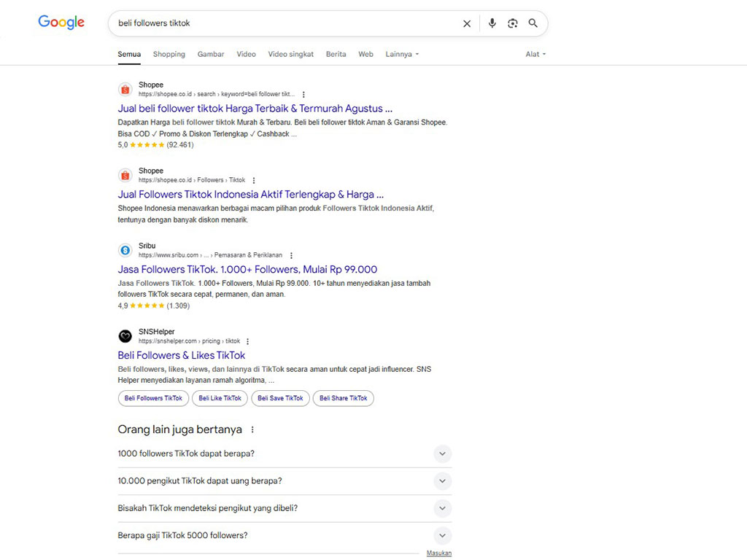Submit search with magnifier icon
747x560 pixels.
(533, 23)
